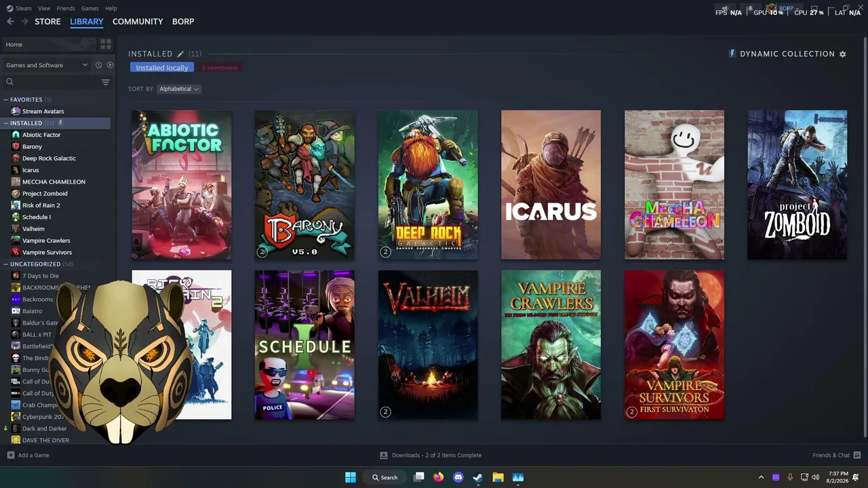Select the Vampire Survivors sidebar icon
Screen dimensions: 868x488
coord(16,252)
